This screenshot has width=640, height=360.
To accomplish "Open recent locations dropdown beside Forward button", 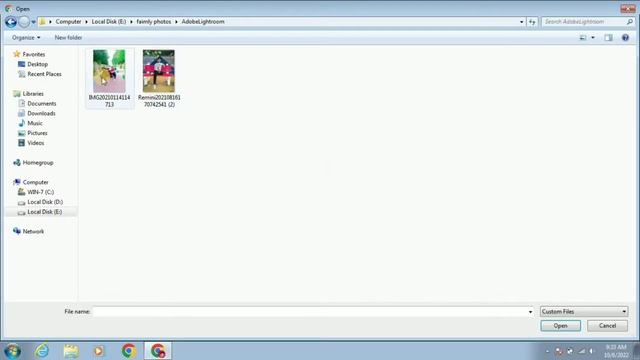I will pyautogui.click(x=33, y=22).
